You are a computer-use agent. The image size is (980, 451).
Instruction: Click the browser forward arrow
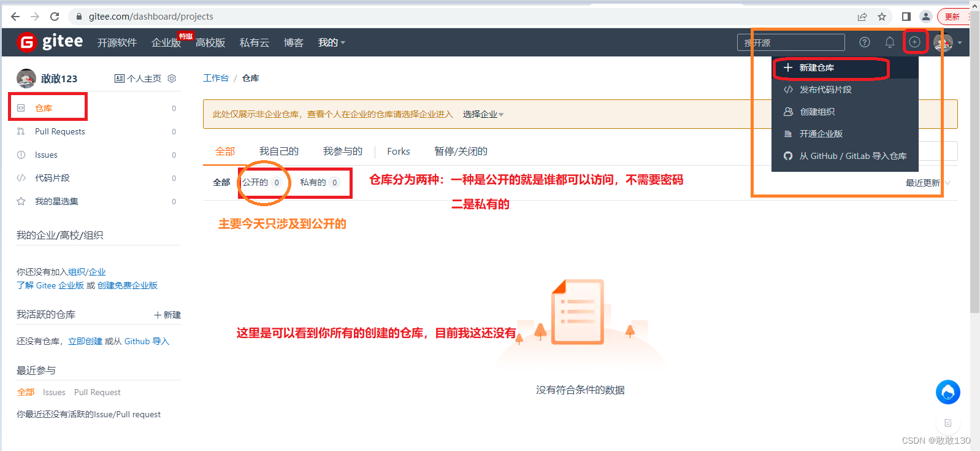pos(35,17)
